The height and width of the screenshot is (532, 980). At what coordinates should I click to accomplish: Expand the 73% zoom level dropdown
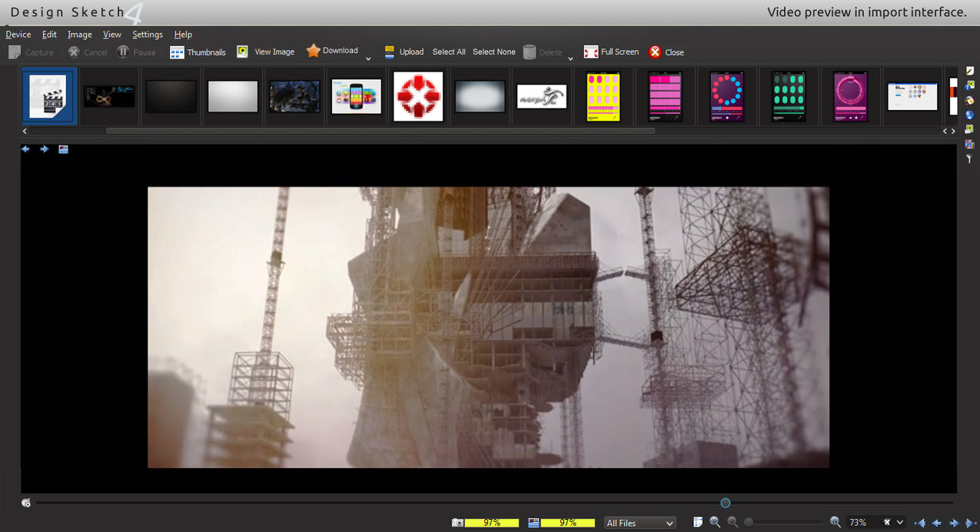pos(900,522)
